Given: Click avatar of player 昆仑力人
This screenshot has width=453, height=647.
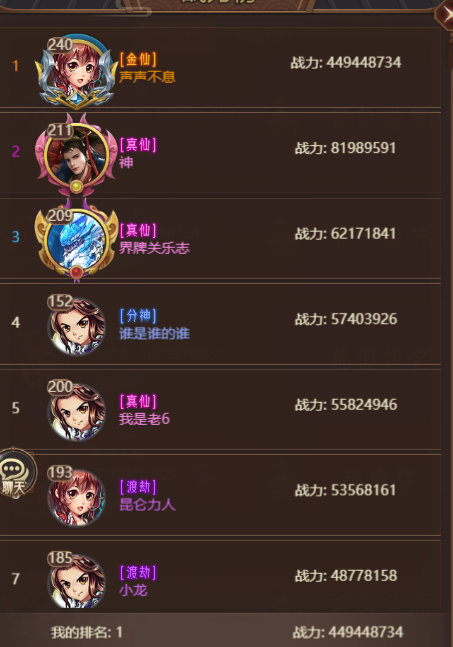Looking at the screenshot, I should pos(76,496).
